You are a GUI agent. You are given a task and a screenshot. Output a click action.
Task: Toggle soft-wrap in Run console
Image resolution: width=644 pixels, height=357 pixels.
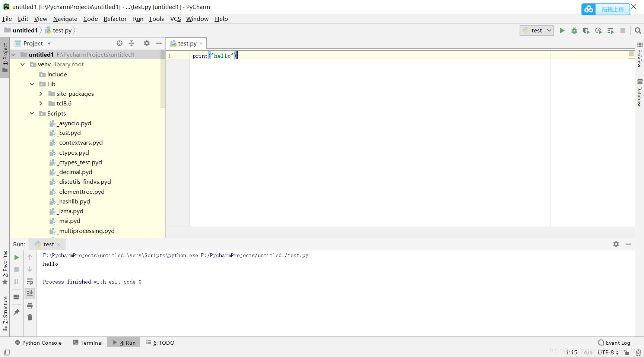30,281
